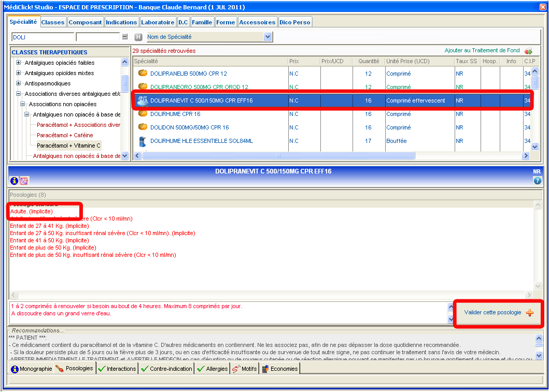Open the Nom de Spécialité dropdown
The width and height of the screenshot is (549, 392).
click(268, 37)
